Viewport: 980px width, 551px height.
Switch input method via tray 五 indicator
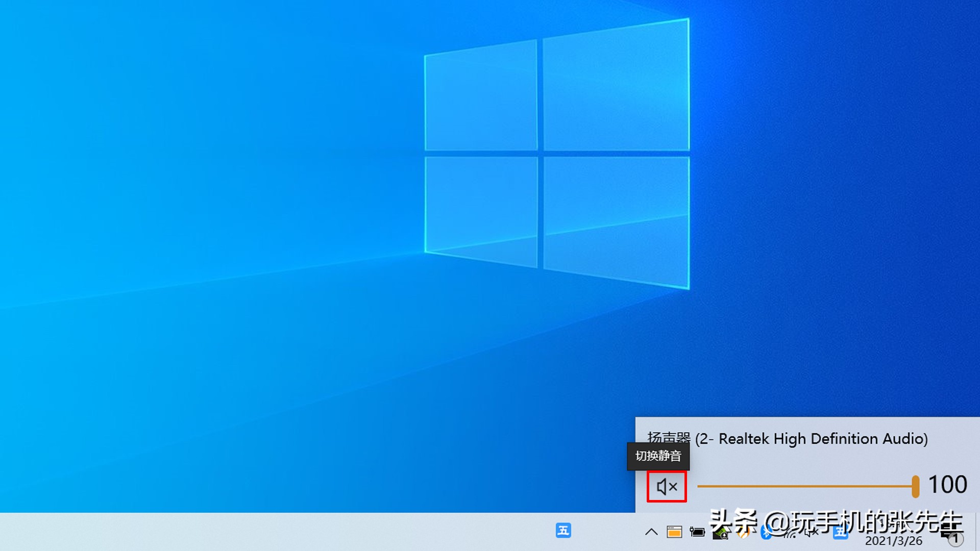pos(840,533)
